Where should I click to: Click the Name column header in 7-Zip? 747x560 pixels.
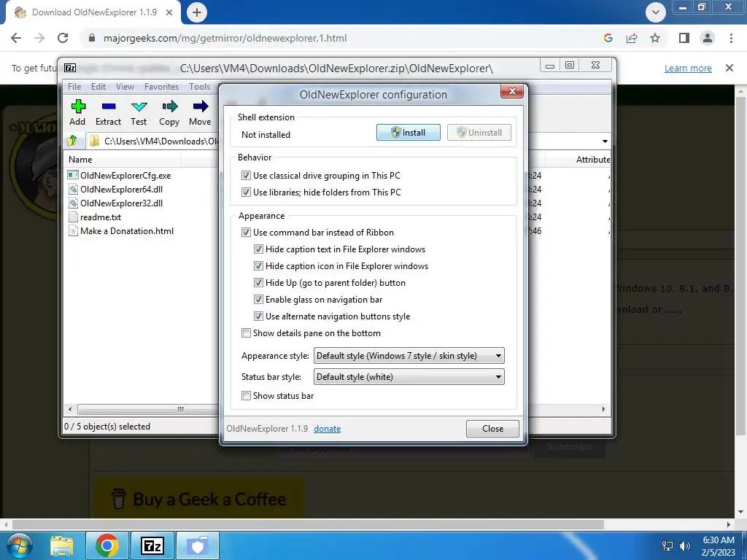click(x=80, y=160)
